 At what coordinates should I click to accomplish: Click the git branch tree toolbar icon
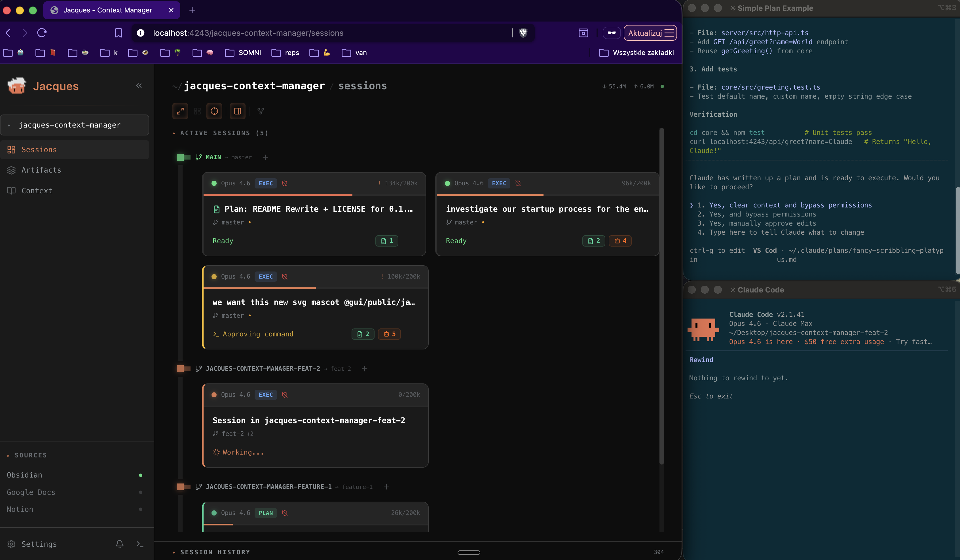(261, 111)
